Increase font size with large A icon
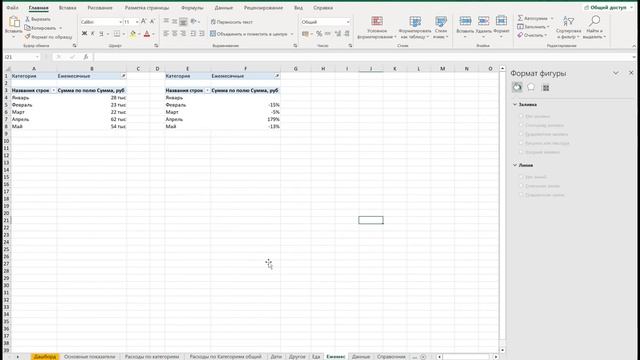The height and width of the screenshot is (360, 640). [143, 21]
